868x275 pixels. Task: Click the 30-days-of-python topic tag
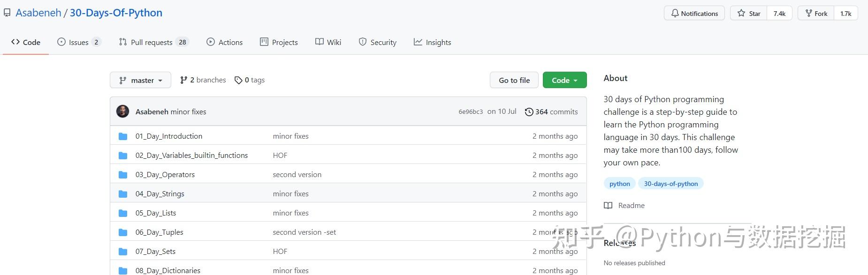[x=671, y=184]
